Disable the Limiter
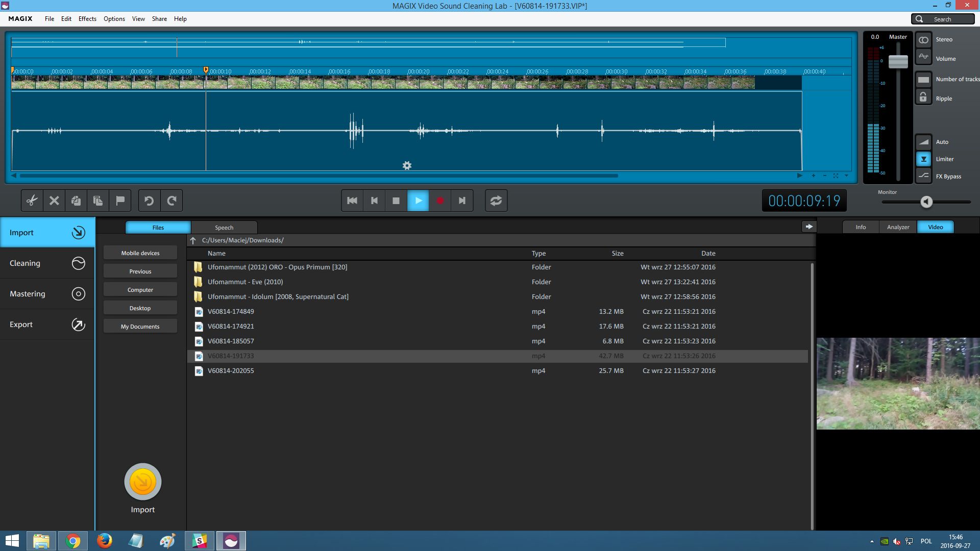The height and width of the screenshot is (551, 980). point(923,159)
